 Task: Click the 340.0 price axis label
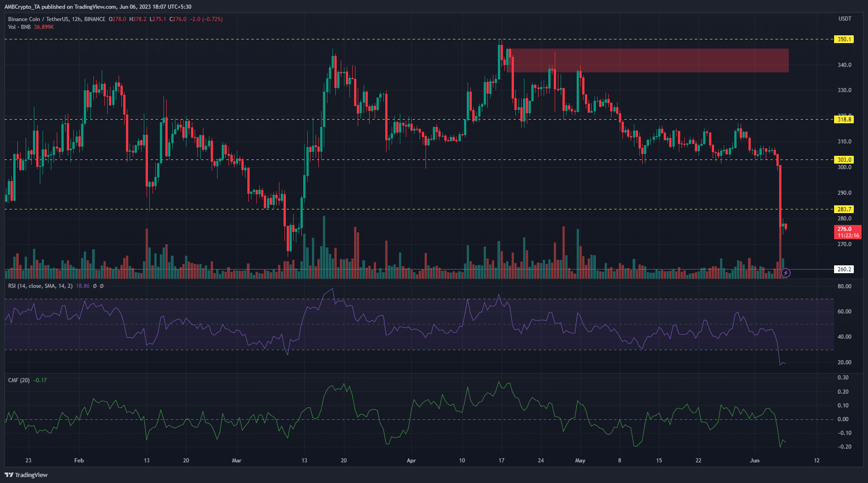click(x=845, y=65)
